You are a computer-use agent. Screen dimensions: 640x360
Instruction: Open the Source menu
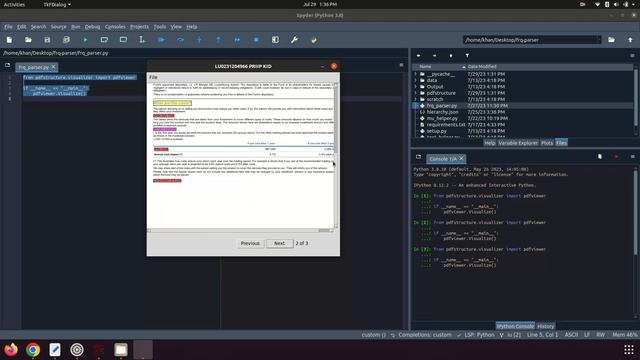pos(58,27)
